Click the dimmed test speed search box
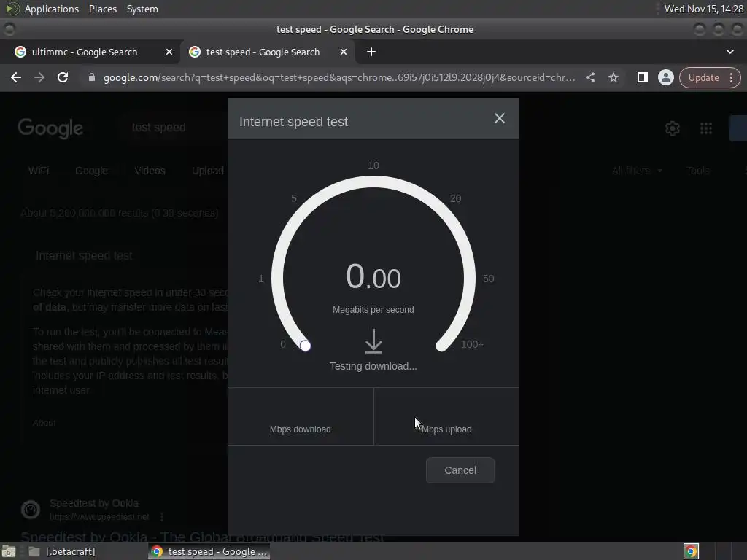 point(158,128)
